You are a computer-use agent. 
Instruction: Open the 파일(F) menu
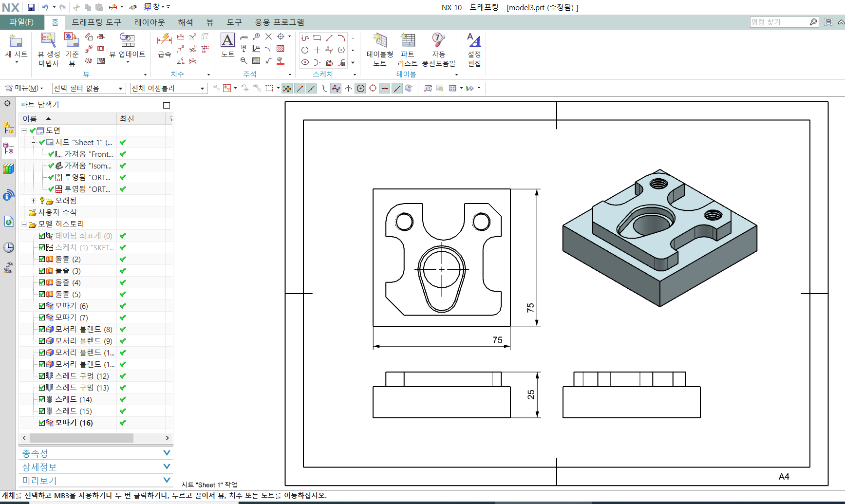[21, 22]
